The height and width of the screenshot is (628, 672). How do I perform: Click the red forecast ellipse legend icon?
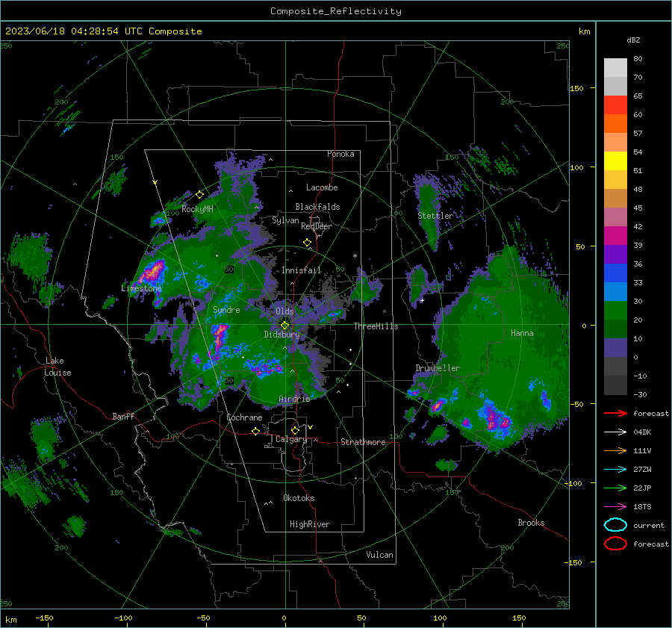tap(615, 544)
